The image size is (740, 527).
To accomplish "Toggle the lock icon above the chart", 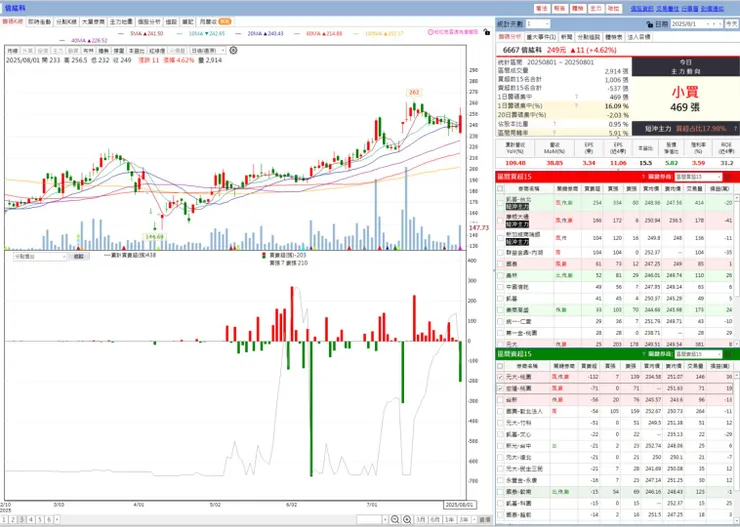I will 487,32.
